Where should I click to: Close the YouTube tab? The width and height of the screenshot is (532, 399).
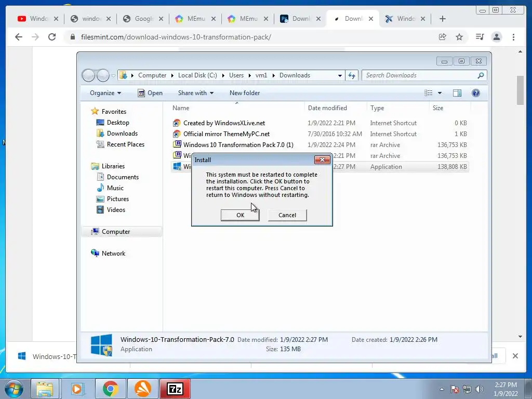pos(56,19)
